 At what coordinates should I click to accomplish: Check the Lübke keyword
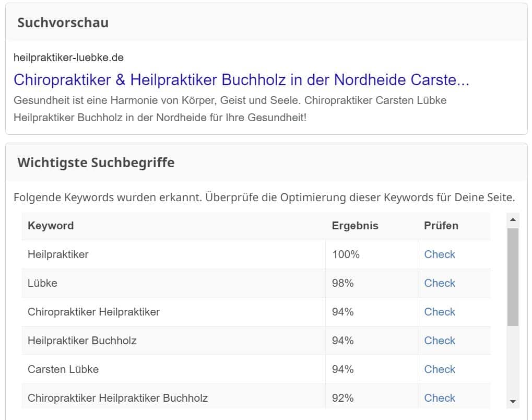(440, 283)
